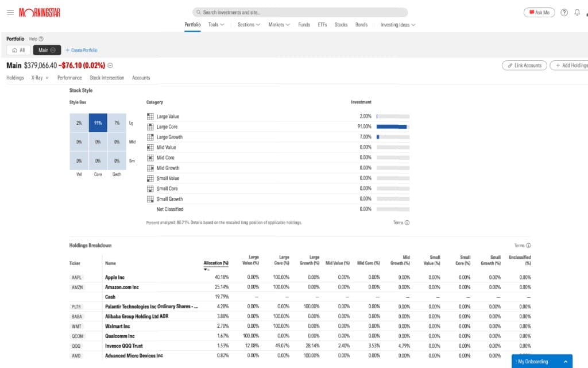Open Walmart Inc holding
This screenshot has height=368, width=588.
point(117,327)
